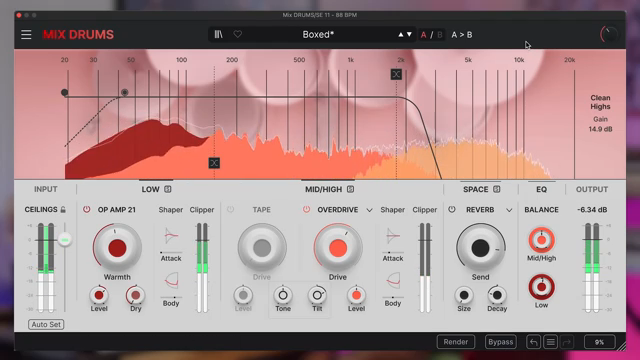Select the SPACE section tab
The width and height of the screenshot is (640, 360).
[476, 189]
